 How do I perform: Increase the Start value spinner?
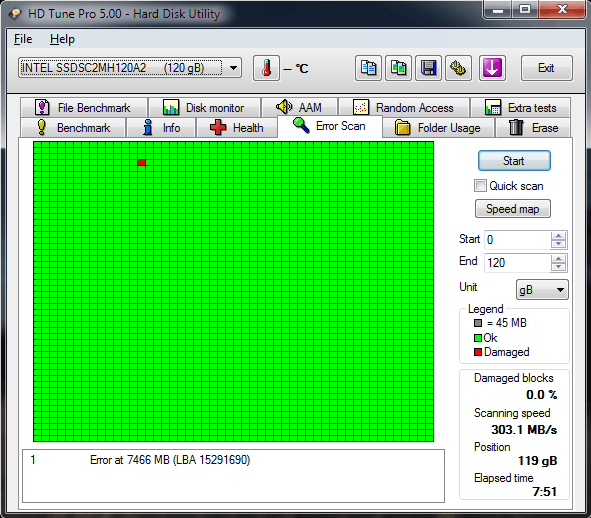558,235
